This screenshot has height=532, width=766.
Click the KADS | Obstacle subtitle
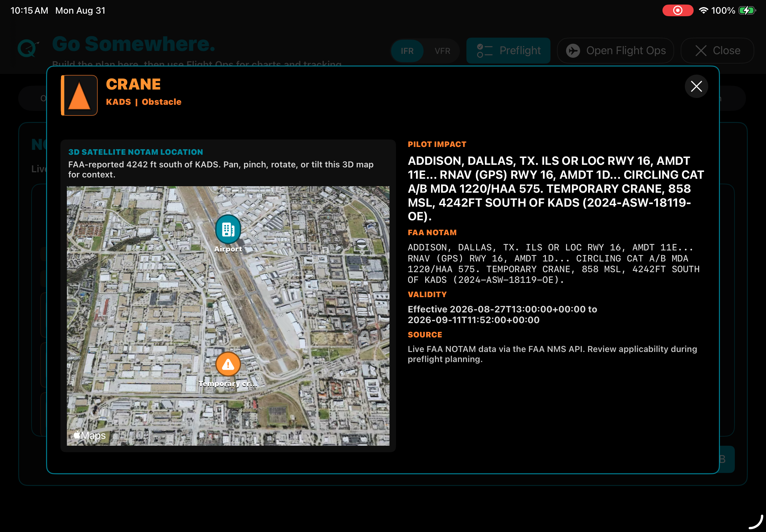[x=143, y=102]
